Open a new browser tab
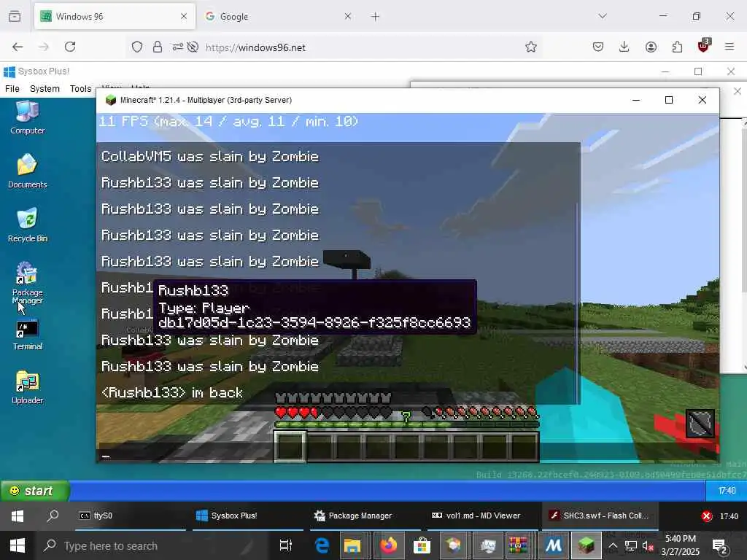Image resolution: width=747 pixels, height=560 pixels. (376, 17)
